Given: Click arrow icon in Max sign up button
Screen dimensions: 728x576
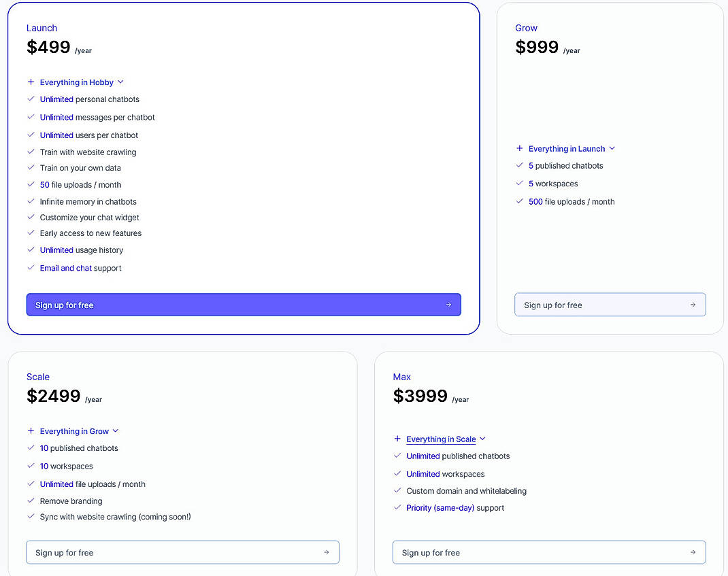Looking at the screenshot, I should pos(693,552).
